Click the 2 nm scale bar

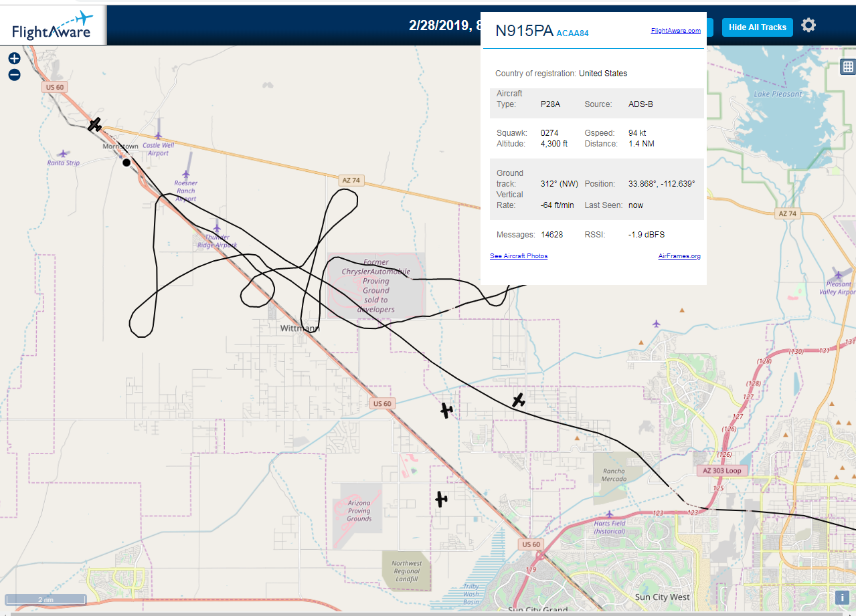pos(46,599)
